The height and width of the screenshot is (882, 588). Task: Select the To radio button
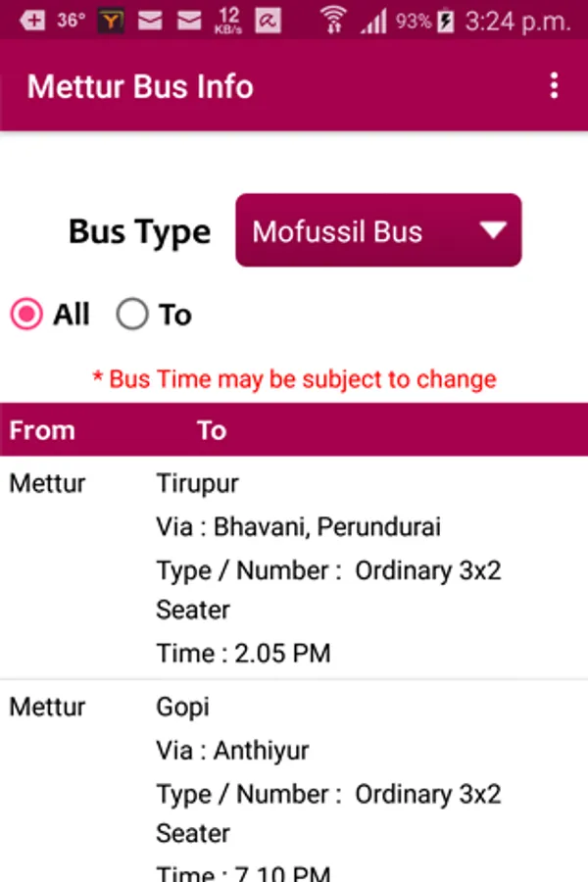point(132,315)
